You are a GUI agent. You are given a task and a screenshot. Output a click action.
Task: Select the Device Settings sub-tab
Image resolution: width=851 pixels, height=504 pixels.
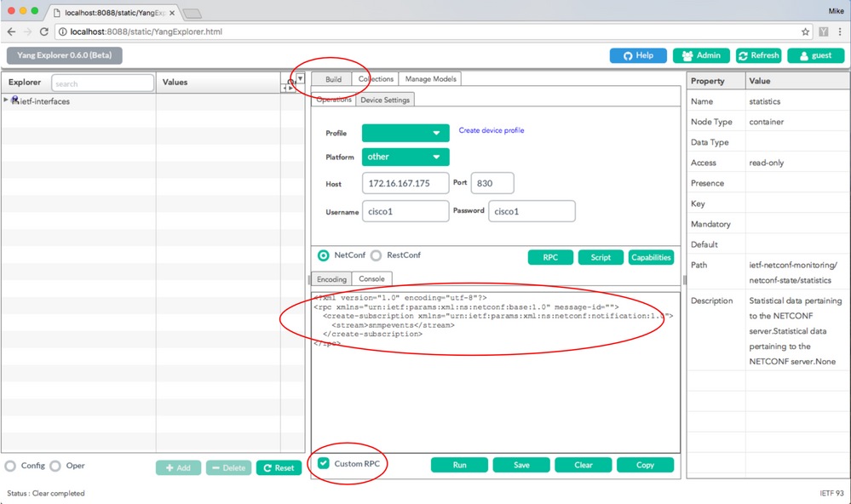385,100
